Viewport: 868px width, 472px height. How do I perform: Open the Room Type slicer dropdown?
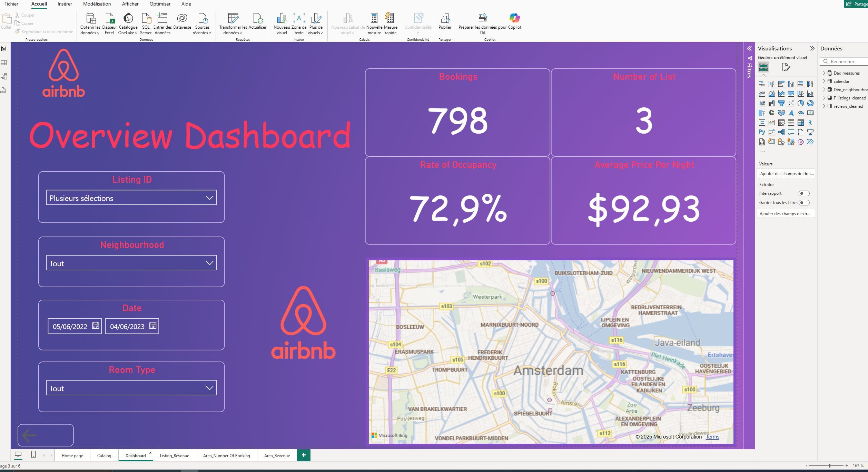point(131,388)
